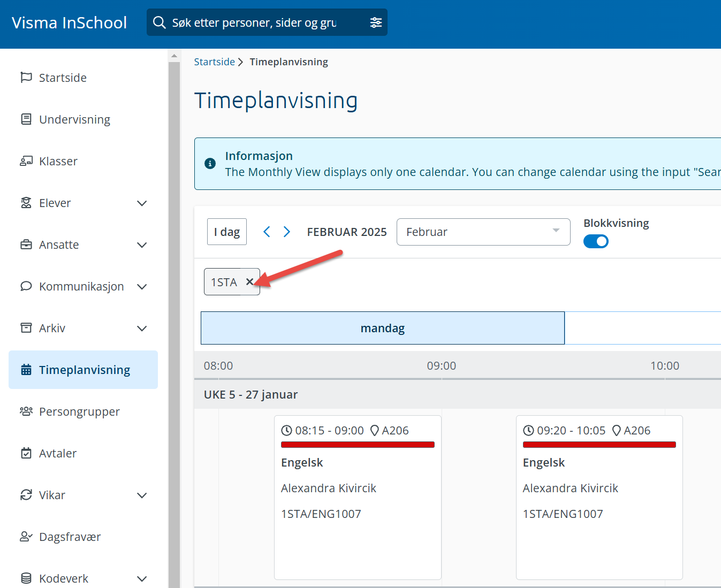The height and width of the screenshot is (588, 721).
Task: Click the search filter settings icon
Action: coord(376,22)
